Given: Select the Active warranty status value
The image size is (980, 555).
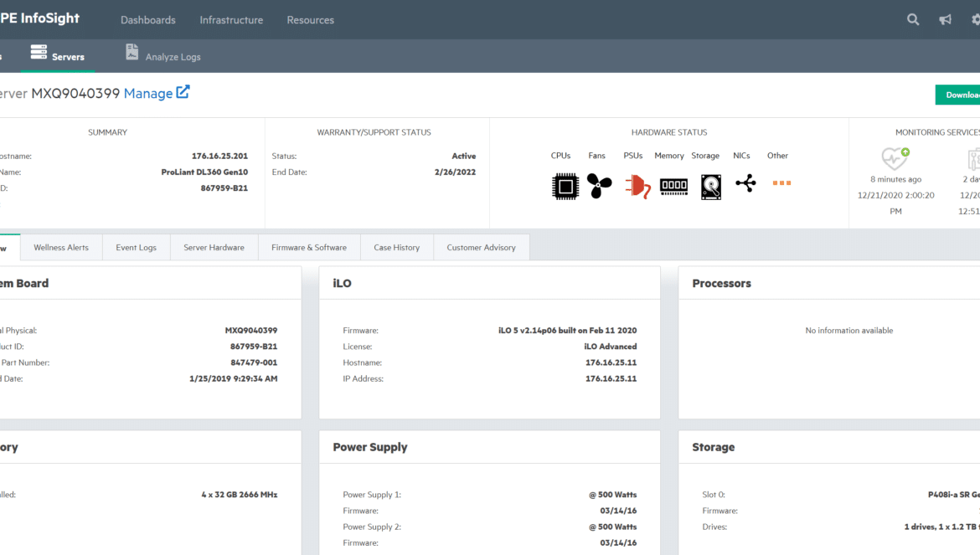Looking at the screenshot, I should coord(464,156).
